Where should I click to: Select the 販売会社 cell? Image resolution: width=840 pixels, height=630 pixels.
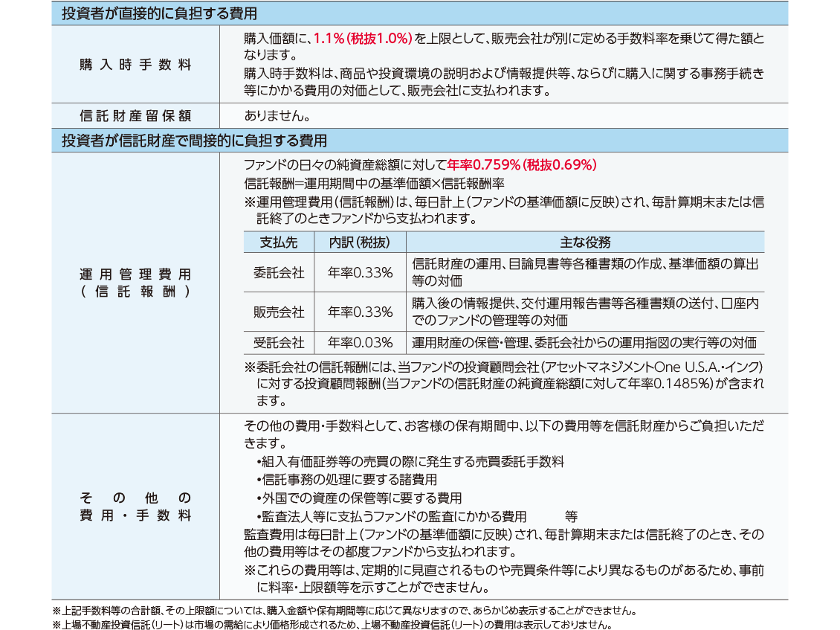point(279,312)
